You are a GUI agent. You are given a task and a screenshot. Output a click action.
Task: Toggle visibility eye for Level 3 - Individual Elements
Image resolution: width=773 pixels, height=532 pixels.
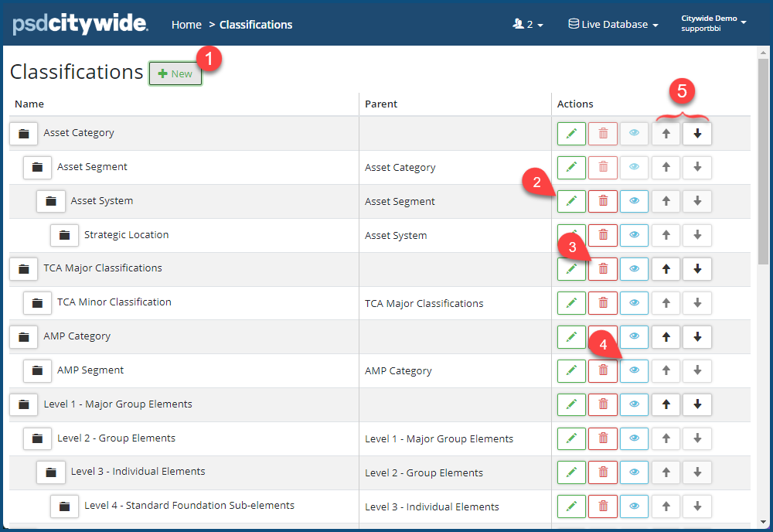coord(634,472)
